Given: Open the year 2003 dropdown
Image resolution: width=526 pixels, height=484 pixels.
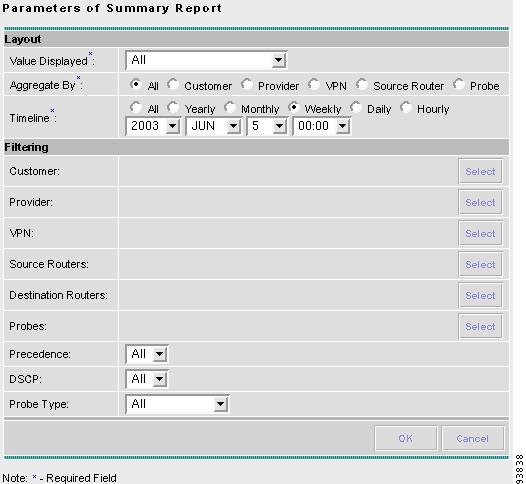Looking at the screenshot, I should [x=153, y=126].
